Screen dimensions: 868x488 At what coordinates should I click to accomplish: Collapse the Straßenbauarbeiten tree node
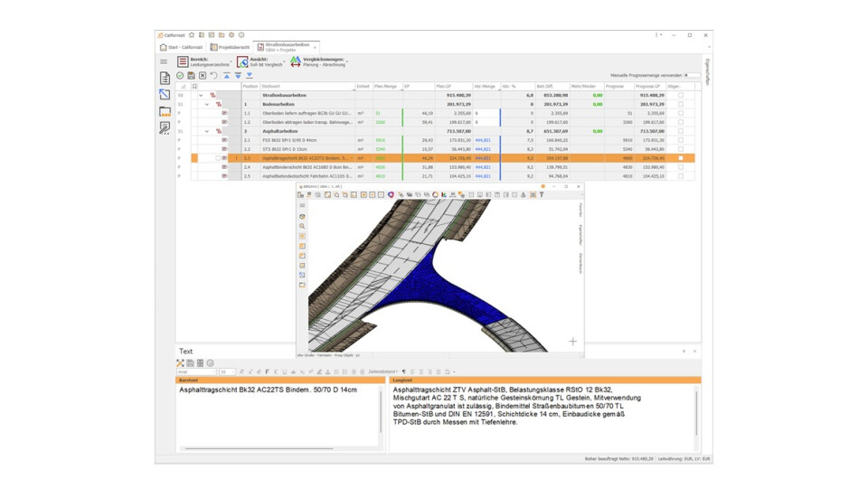[x=201, y=95]
